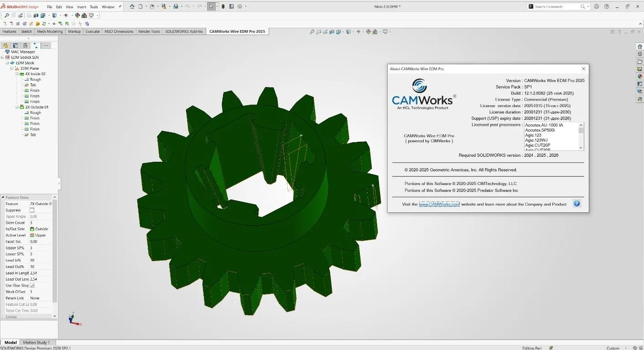Open the PropertyManager panel tab icon

coord(15,46)
